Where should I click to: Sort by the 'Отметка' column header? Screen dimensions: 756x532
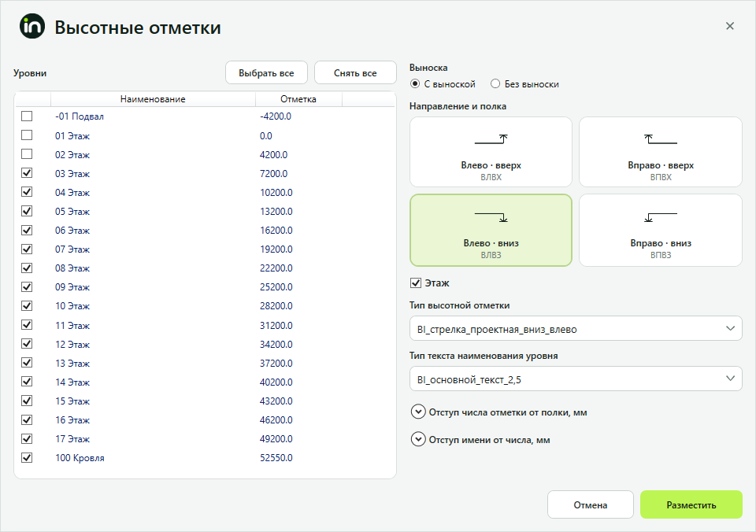[x=298, y=99]
